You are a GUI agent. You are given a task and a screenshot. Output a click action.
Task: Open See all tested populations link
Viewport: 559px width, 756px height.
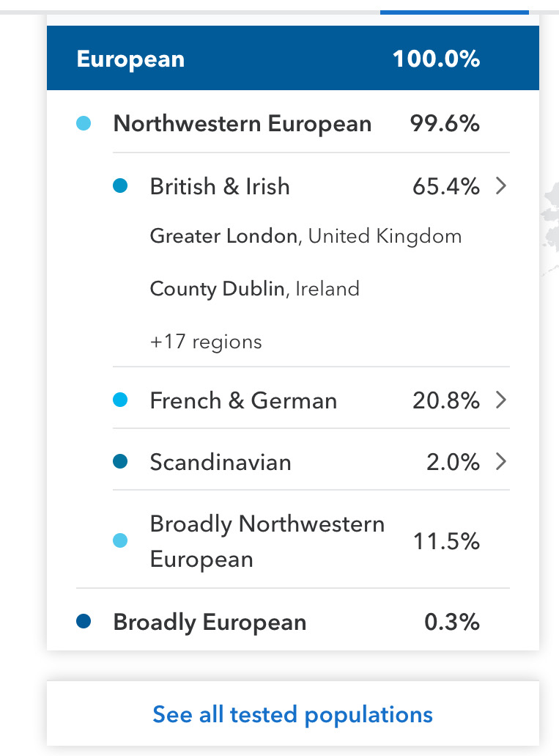coord(292,714)
